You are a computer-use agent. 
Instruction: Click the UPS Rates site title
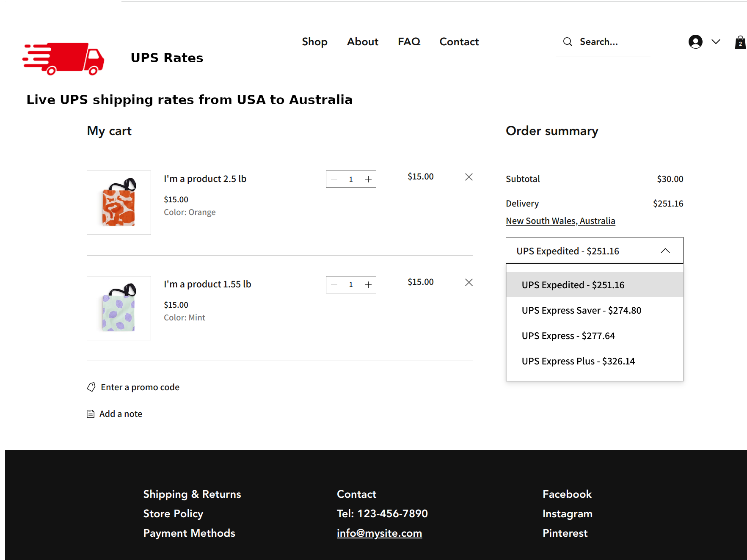click(167, 58)
